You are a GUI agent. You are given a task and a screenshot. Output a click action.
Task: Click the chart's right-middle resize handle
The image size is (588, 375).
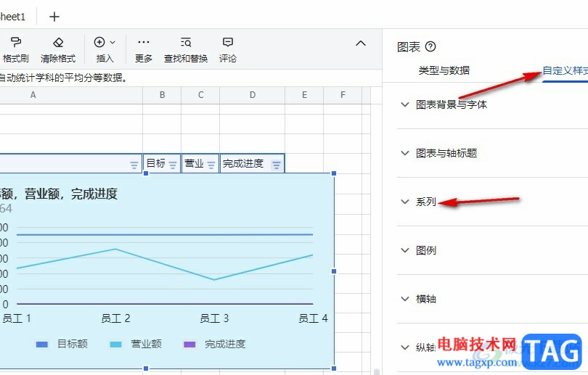click(334, 271)
